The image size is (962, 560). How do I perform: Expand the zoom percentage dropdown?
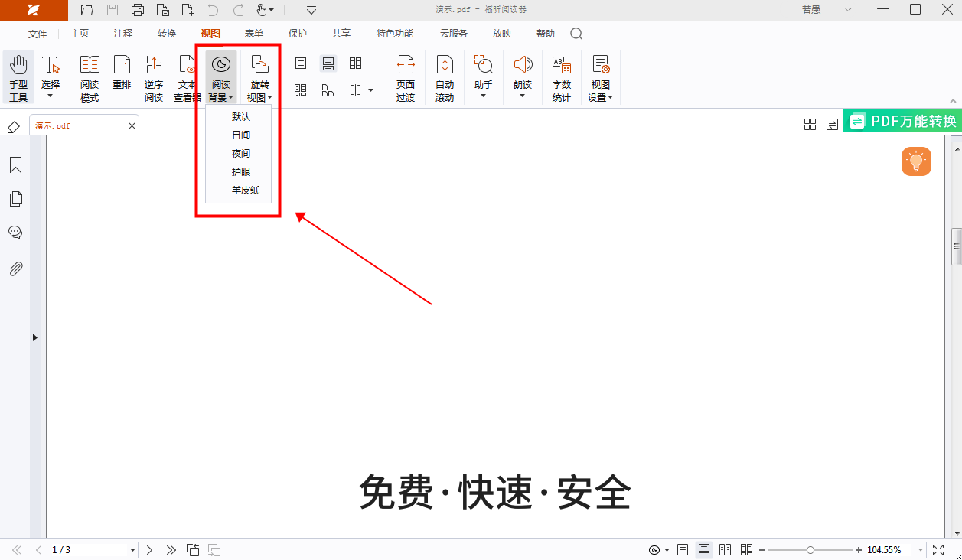click(x=921, y=549)
